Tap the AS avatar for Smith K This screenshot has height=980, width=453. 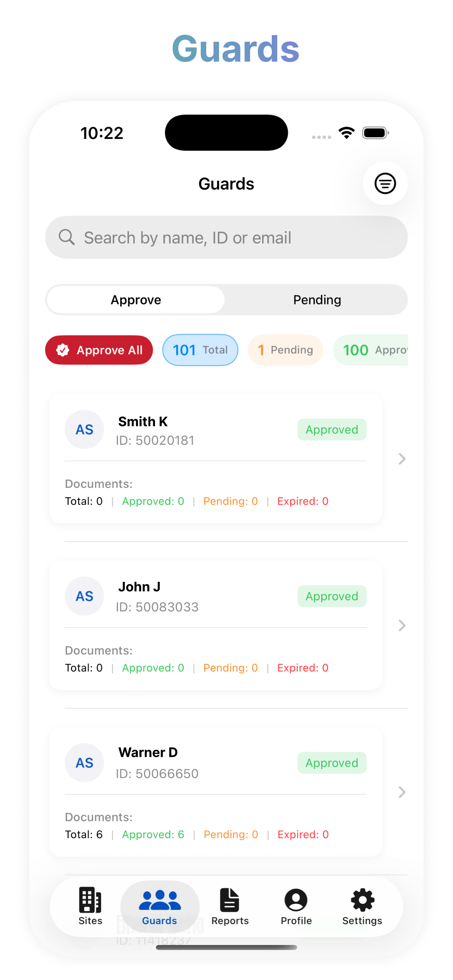point(84,429)
